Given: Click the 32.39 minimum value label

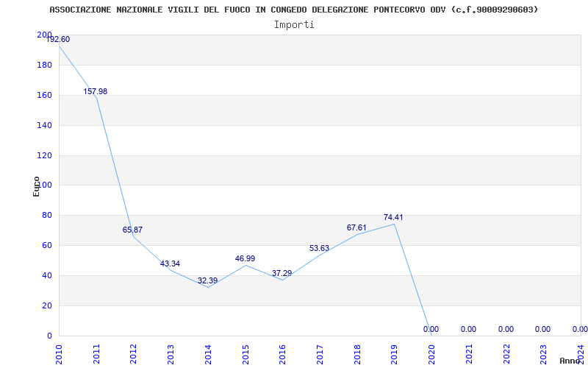Looking at the screenshot, I should click(207, 280).
